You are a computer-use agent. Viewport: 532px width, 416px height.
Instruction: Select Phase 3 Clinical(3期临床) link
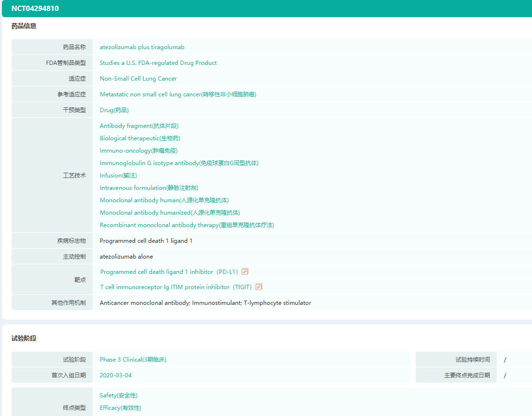click(133, 360)
